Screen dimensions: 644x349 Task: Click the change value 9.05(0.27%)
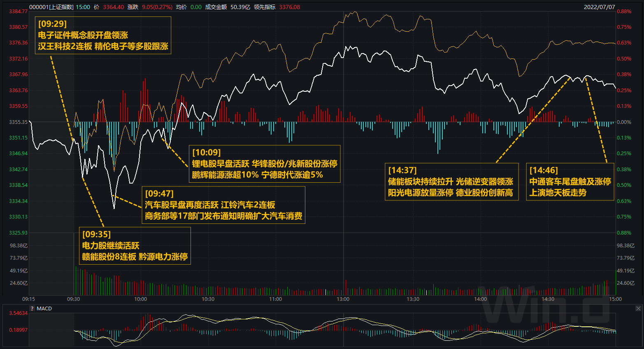point(157,7)
